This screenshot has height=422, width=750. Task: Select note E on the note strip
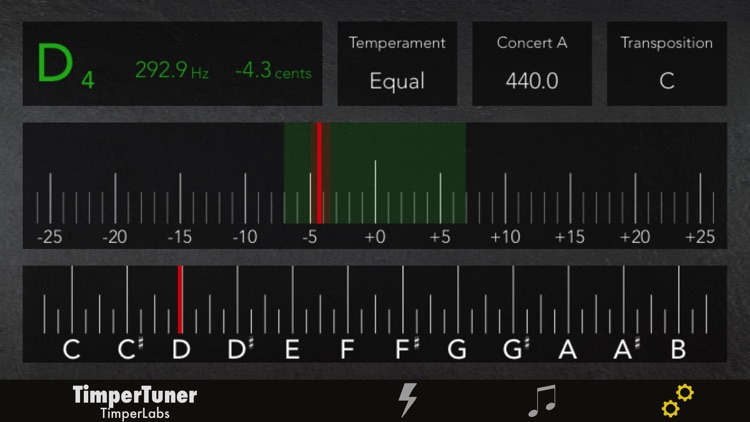(x=292, y=350)
